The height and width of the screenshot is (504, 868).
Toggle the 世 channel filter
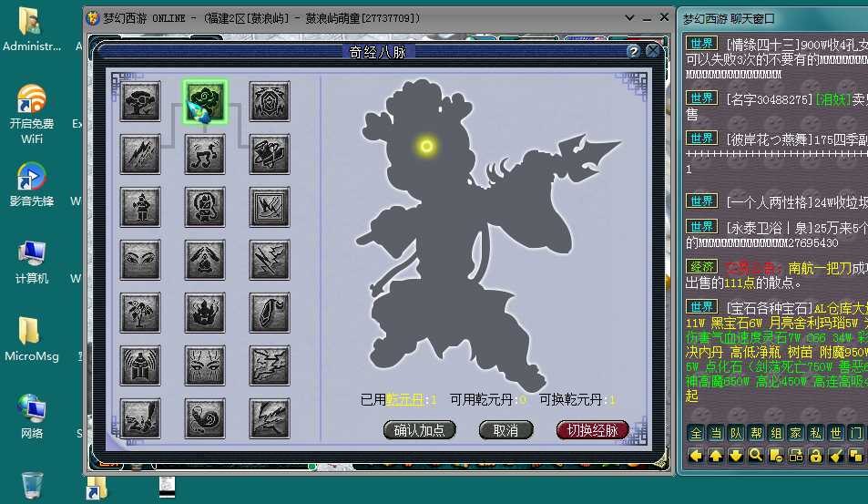(836, 433)
